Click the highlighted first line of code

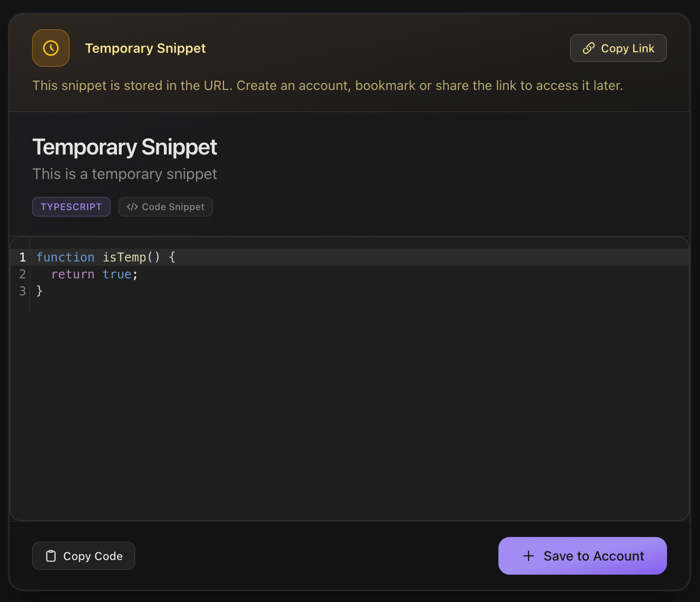coord(106,257)
